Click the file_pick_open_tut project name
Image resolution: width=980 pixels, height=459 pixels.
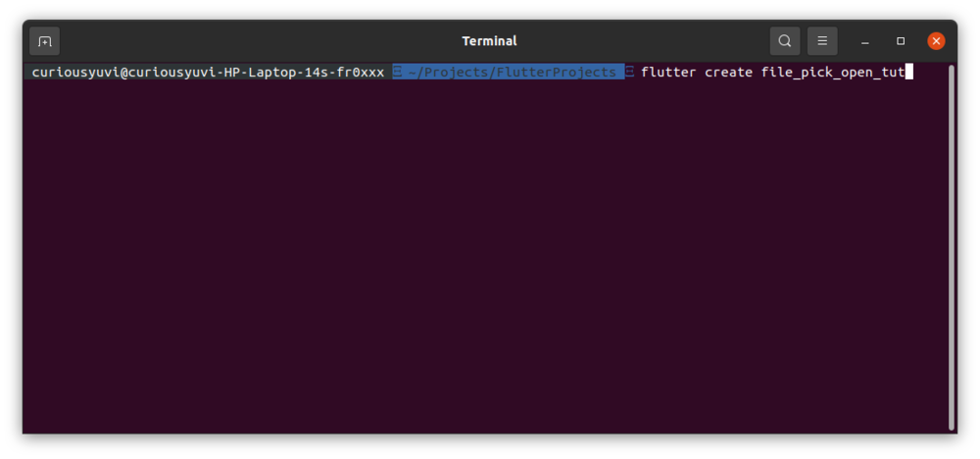coord(832,73)
